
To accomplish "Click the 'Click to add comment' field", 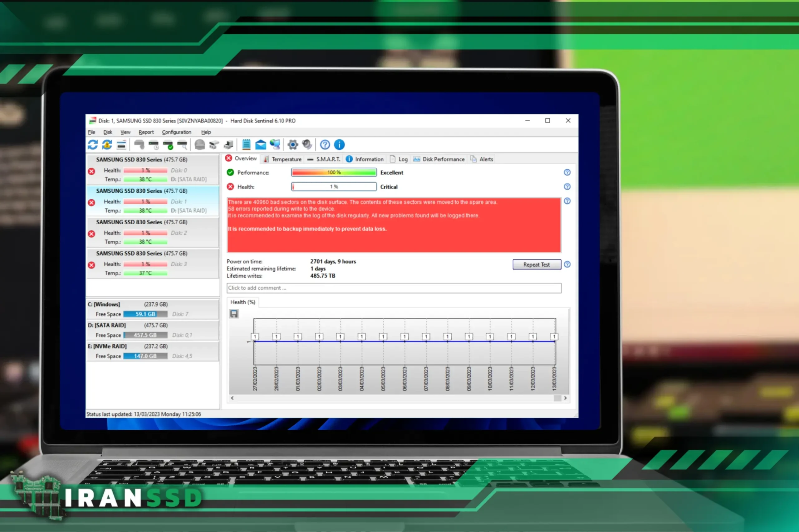I will pos(394,288).
